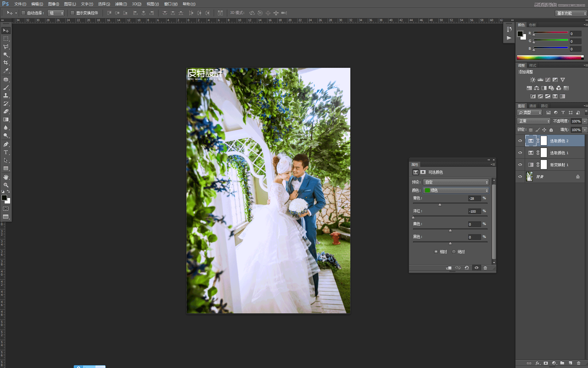Open the 预设 dropdown in Properties
The height and width of the screenshot is (368, 588).
(456, 182)
